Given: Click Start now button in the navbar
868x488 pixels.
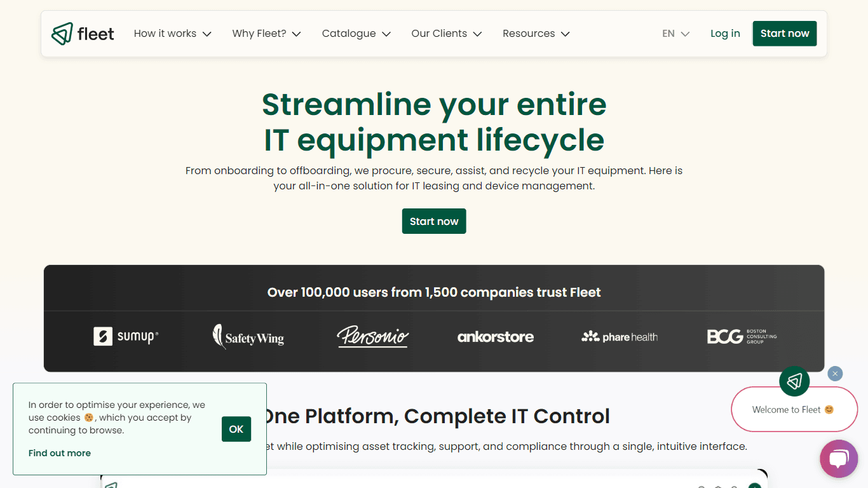Looking at the screenshot, I should tap(785, 34).
